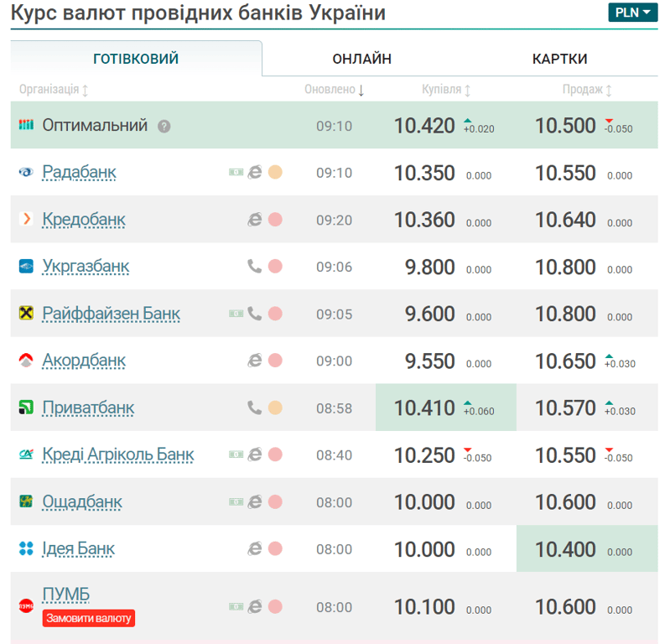Open the PLN currency dropdown
This screenshot has height=644, width=670.
click(x=632, y=13)
